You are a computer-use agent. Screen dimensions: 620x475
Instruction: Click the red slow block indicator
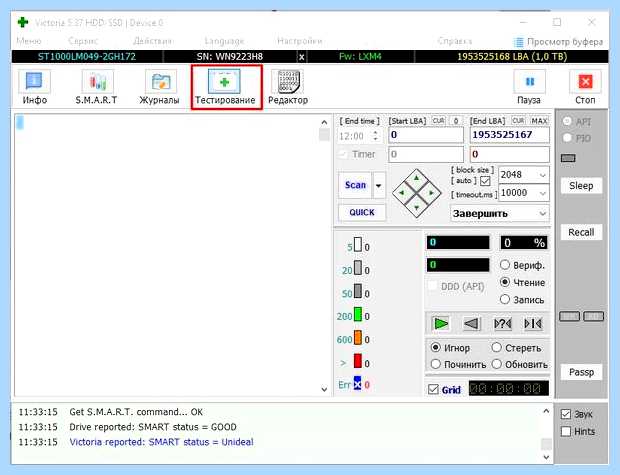click(x=357, y=361)
